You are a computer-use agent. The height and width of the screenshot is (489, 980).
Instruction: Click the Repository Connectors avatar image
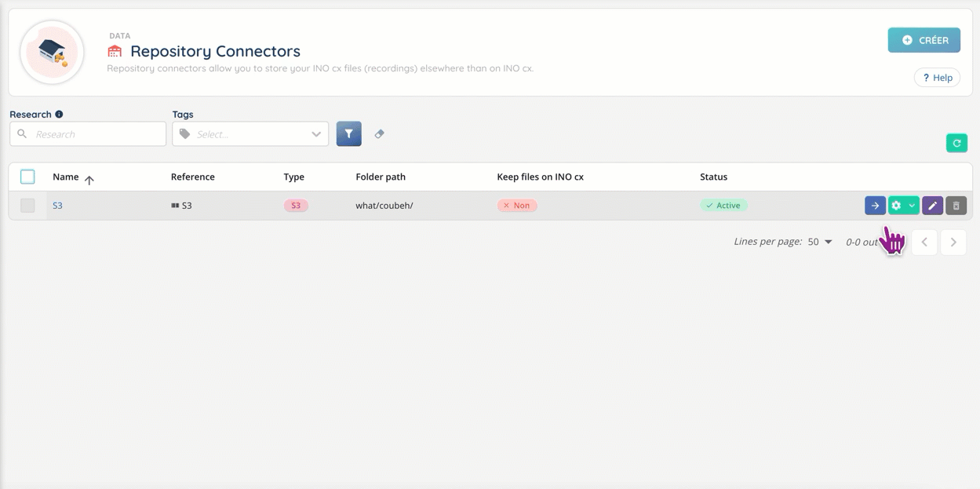coord(53,52)
